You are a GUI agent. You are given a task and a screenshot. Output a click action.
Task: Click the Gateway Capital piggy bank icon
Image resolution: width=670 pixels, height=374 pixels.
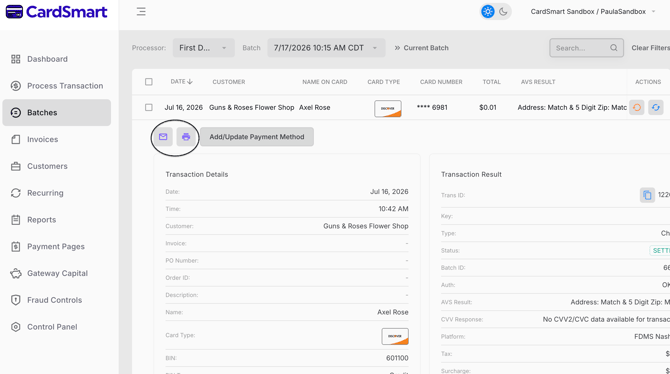tap(16, 273)
